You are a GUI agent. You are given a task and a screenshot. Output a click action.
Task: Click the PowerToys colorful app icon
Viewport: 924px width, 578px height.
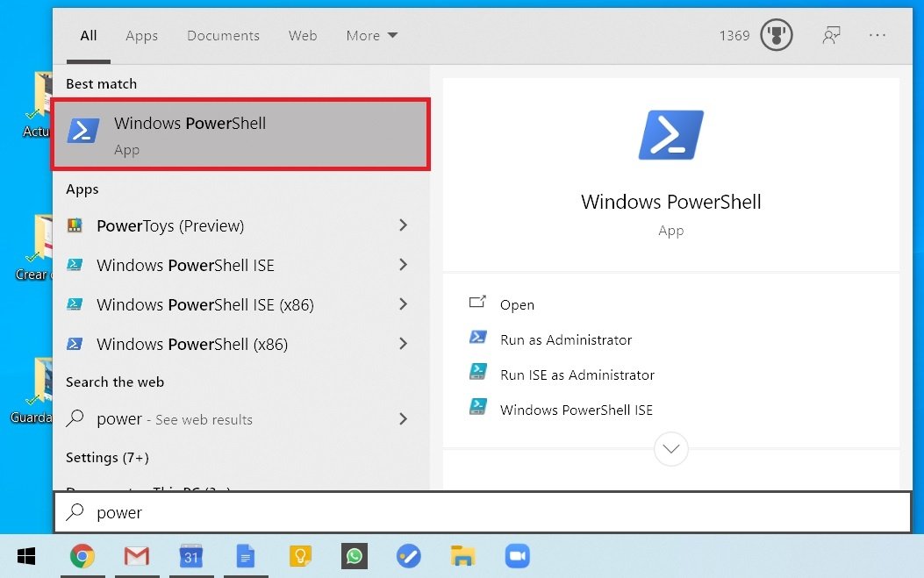coord(75,225)
